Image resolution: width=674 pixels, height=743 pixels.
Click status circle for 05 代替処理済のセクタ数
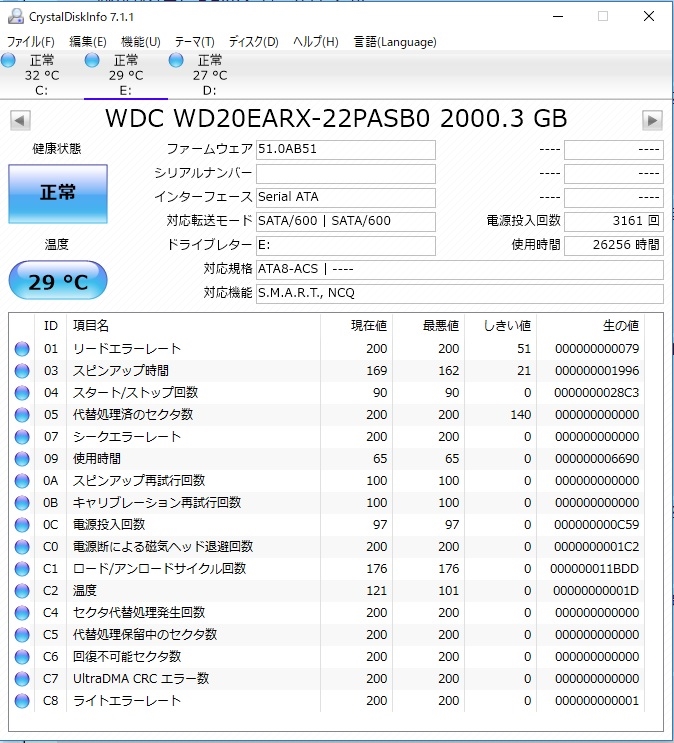[22, 415]
